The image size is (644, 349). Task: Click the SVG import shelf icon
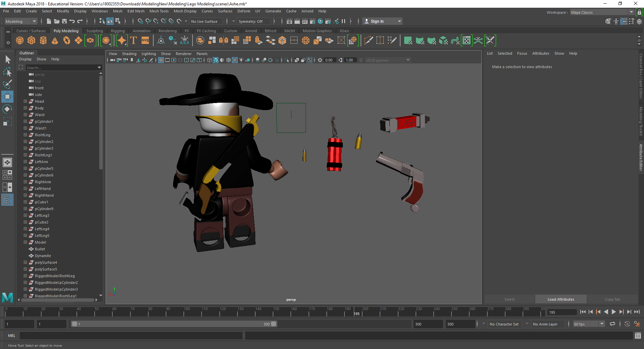(x=145, y=41)
